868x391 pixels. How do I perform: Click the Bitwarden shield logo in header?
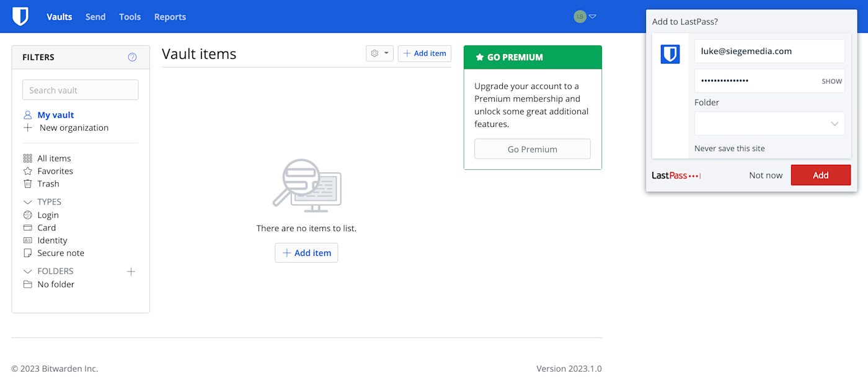tap(20, 17)
